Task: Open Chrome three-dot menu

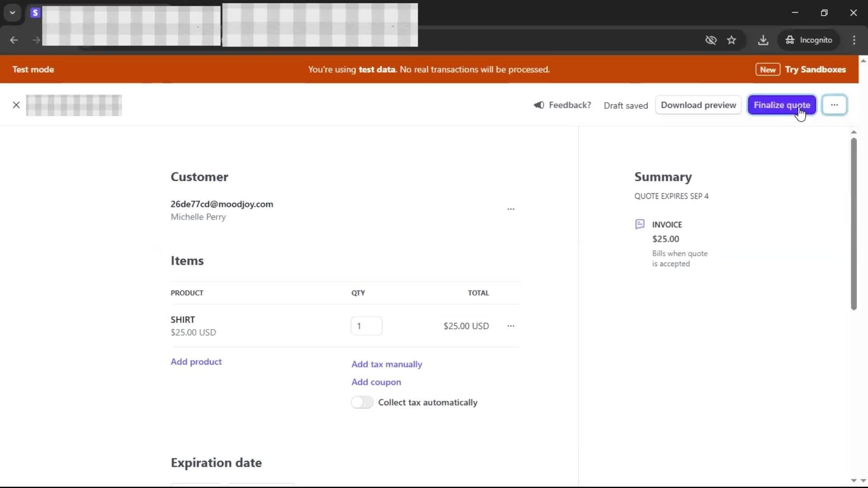Action: [x=854, y=40]
